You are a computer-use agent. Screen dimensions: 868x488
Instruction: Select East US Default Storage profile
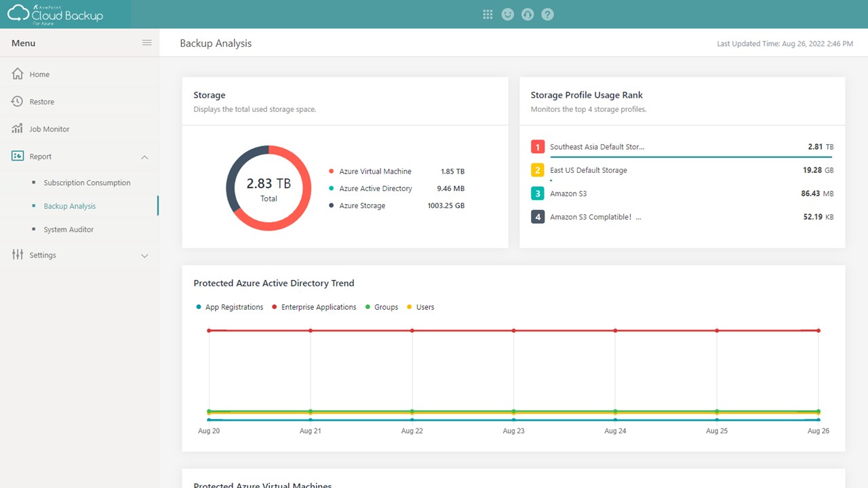[x=589, y=170]
